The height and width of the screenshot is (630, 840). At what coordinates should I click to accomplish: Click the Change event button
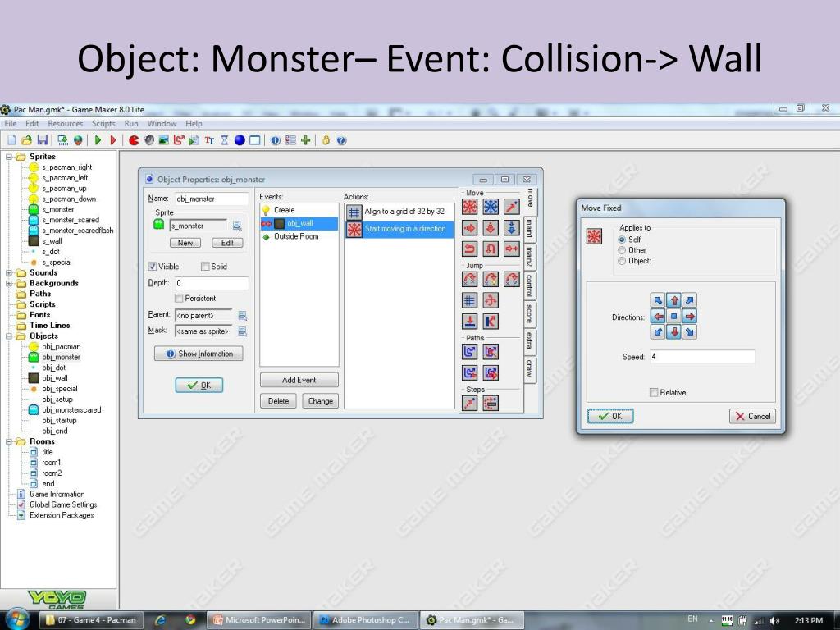click(321, 400)
